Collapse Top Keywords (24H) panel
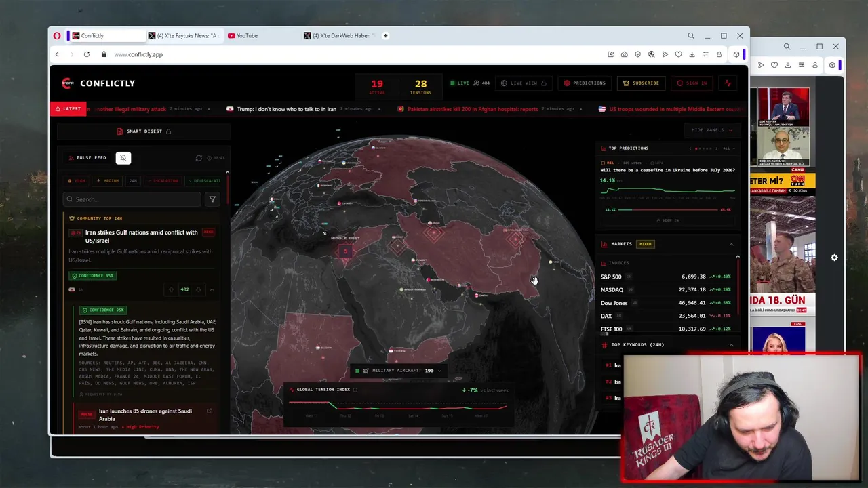Screen dimensions: 868x488 (x=731, y=345)
